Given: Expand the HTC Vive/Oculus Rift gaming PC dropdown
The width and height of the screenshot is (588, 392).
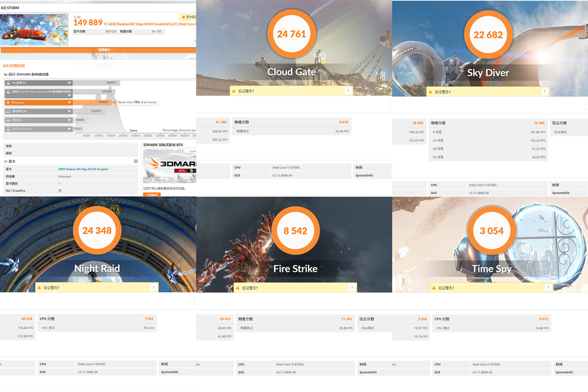Looking at the screenshot, I should point(69,95).
